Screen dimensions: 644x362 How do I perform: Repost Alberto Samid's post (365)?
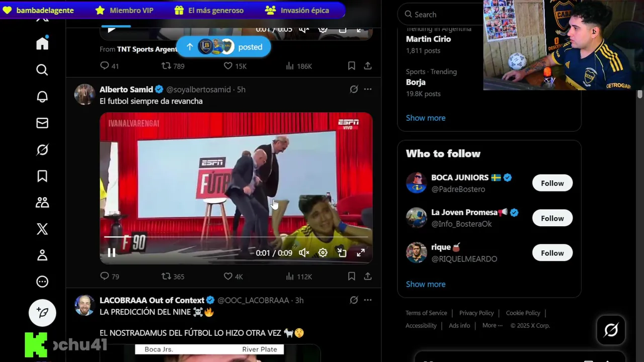tap(173, 276)
